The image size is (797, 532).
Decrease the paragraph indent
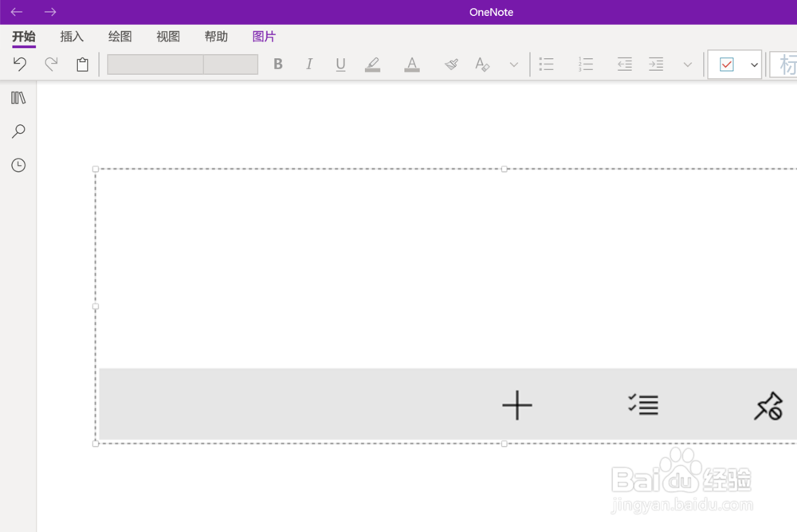625,64
